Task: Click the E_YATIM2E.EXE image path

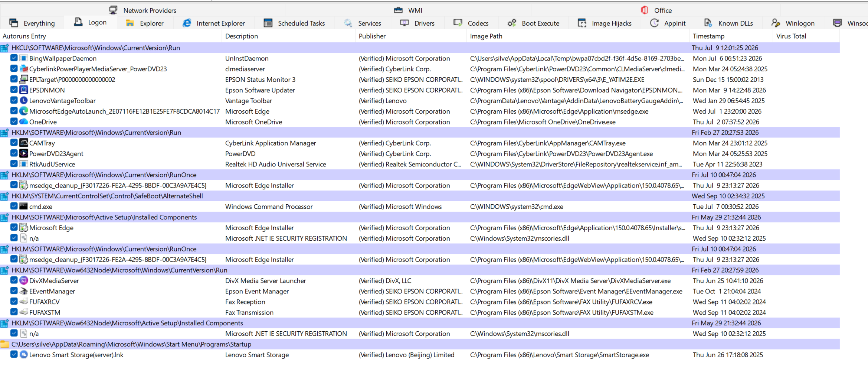Action: 557,79
